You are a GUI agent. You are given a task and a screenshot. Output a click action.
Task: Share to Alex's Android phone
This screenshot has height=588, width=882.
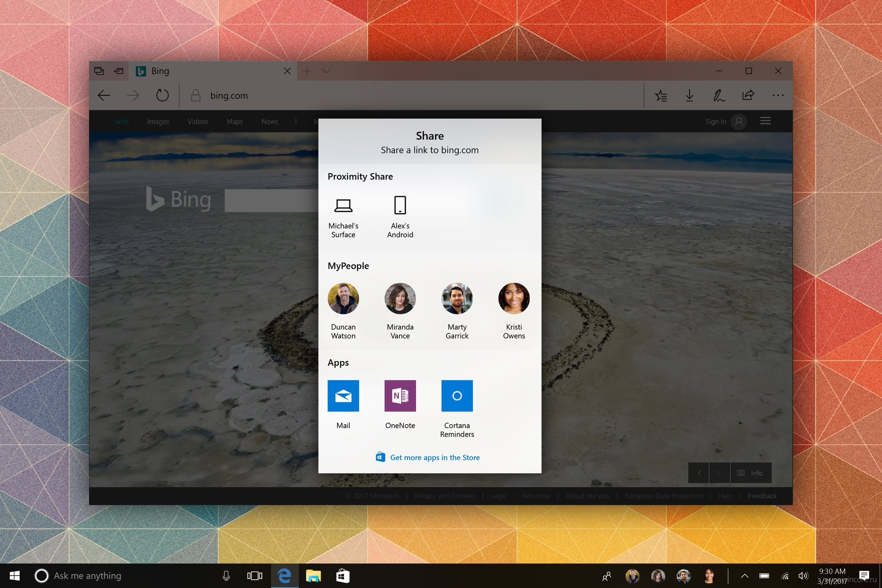400,217
